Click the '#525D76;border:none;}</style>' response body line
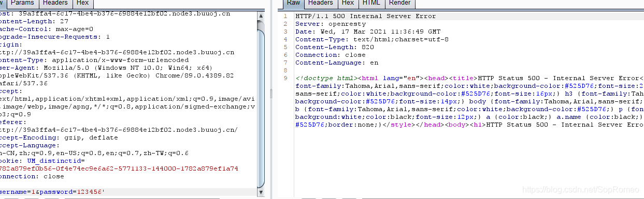 tap(469, 125)
